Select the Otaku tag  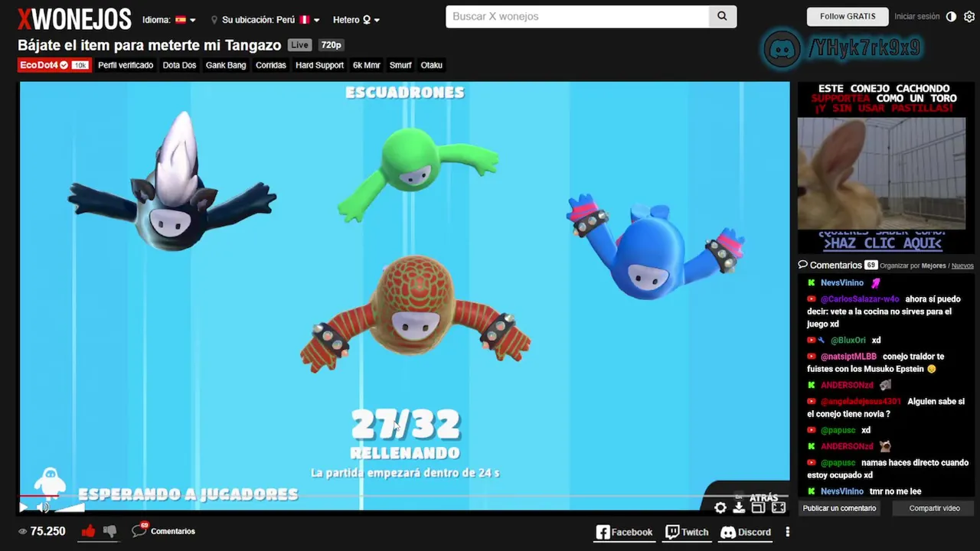432,65
